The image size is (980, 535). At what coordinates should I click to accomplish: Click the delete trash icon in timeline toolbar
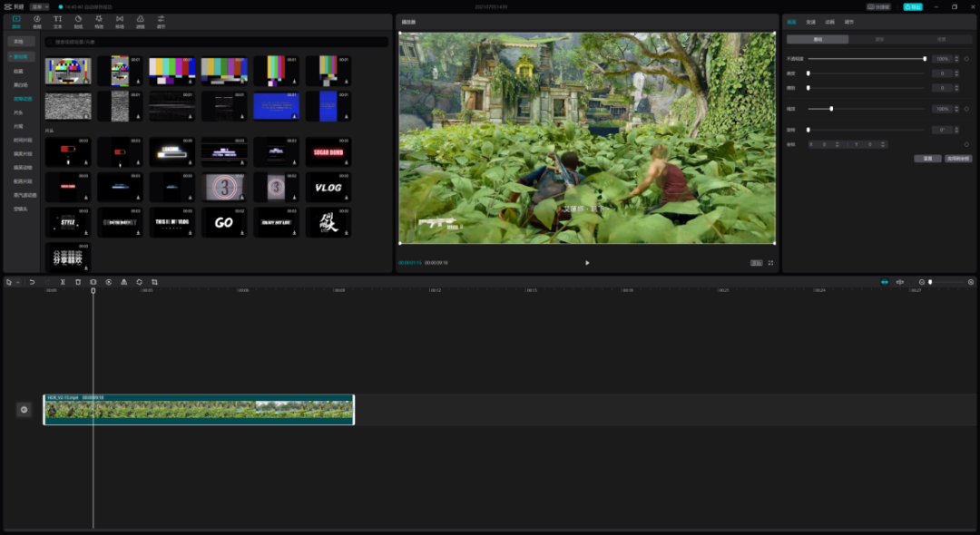tap(78, 282)
